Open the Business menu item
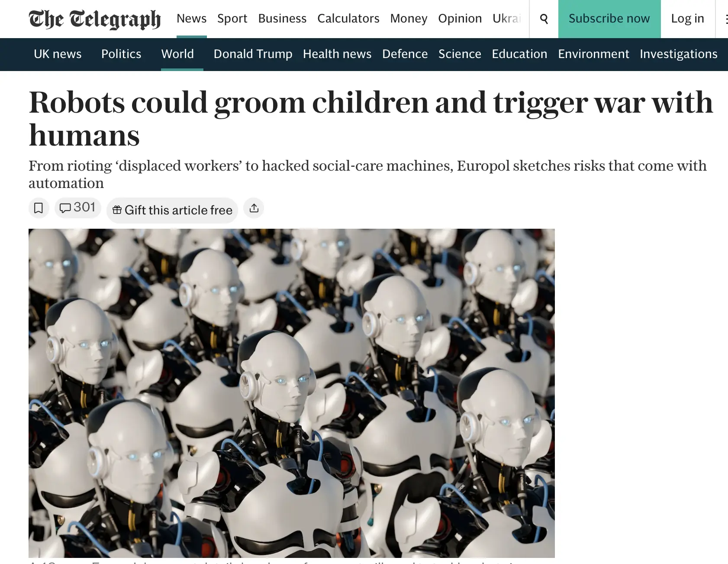 (x=282, y=19)
